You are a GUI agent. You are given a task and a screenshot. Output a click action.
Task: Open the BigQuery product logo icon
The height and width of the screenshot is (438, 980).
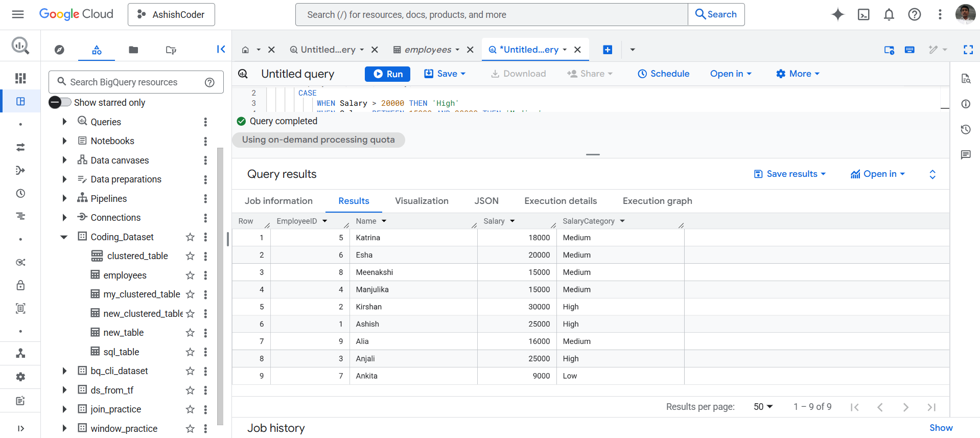tap(20, 46)
